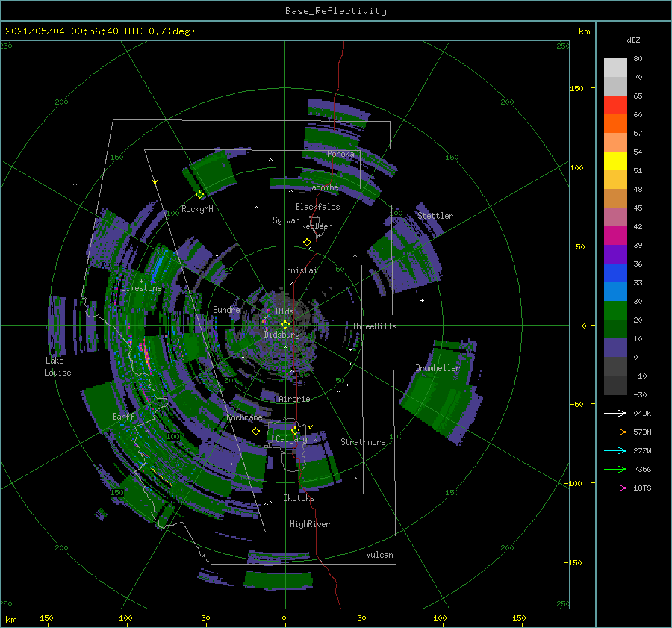Click the Innisfail city label
This screenshot has height=628, width=672.
pos(302,270)
